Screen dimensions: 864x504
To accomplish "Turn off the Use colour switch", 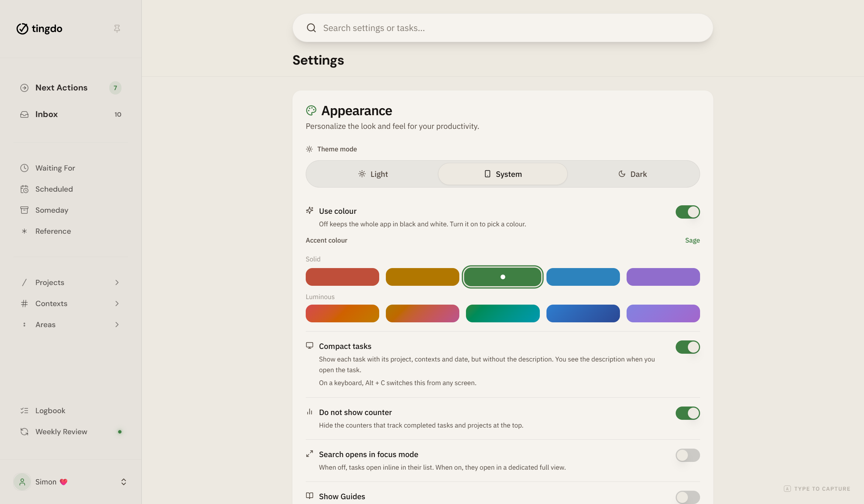I will coord(688,212).
